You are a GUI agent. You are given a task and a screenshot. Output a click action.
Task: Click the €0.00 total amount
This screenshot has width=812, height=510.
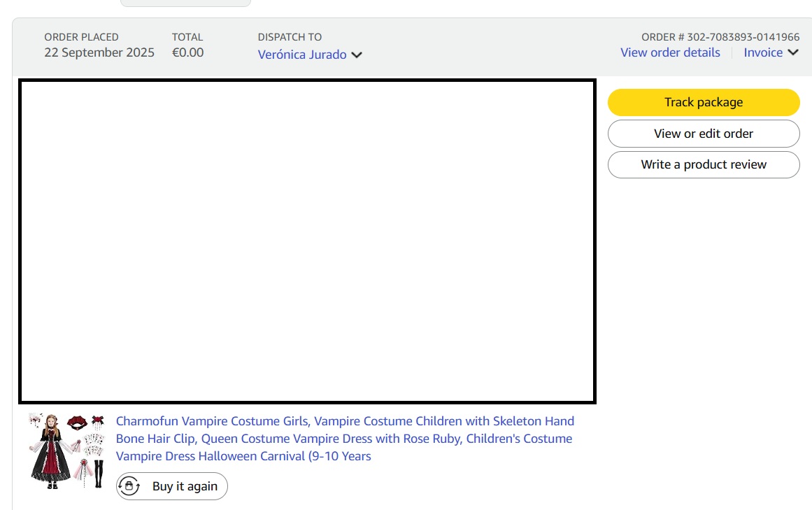pos(187,52)
